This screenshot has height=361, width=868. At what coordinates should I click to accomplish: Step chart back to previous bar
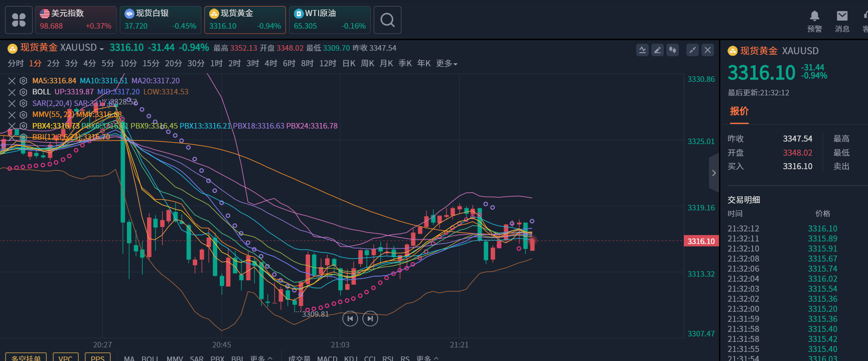[350, 318]
